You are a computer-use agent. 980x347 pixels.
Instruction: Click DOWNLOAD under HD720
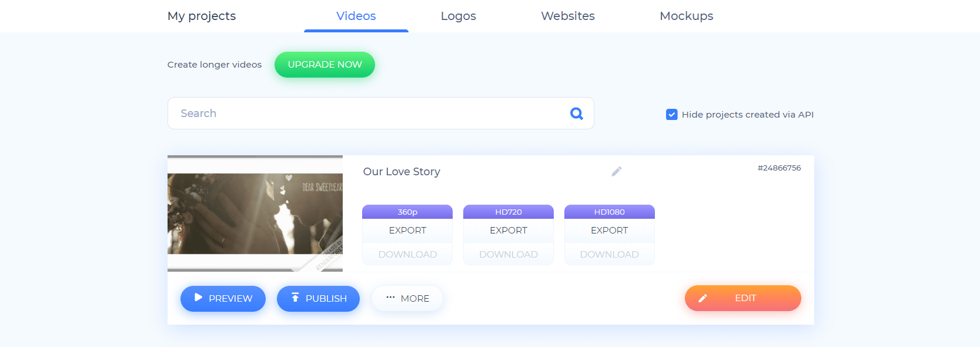[509, 254]
